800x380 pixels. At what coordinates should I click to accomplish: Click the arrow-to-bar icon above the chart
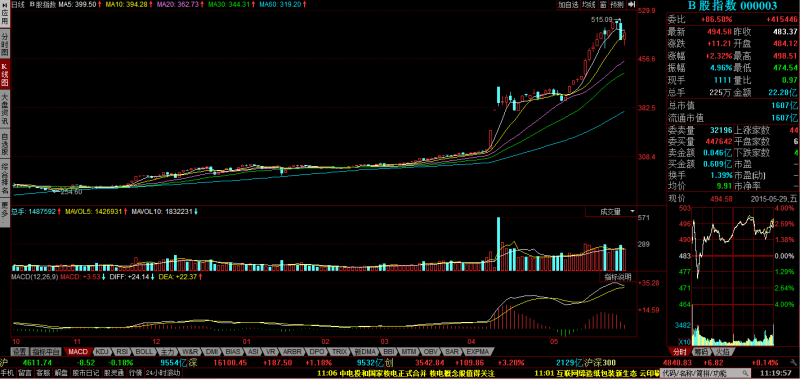(x=632, y=5)
